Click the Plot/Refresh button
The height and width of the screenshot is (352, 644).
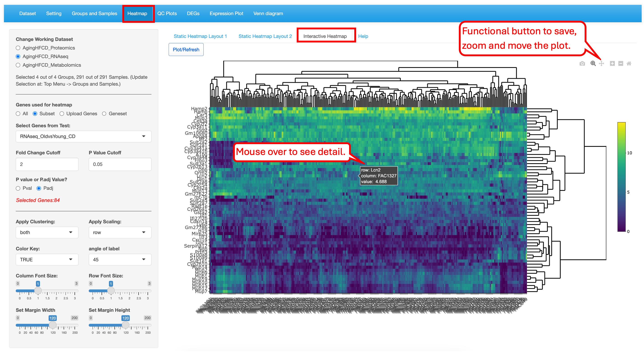click(186, 49)
